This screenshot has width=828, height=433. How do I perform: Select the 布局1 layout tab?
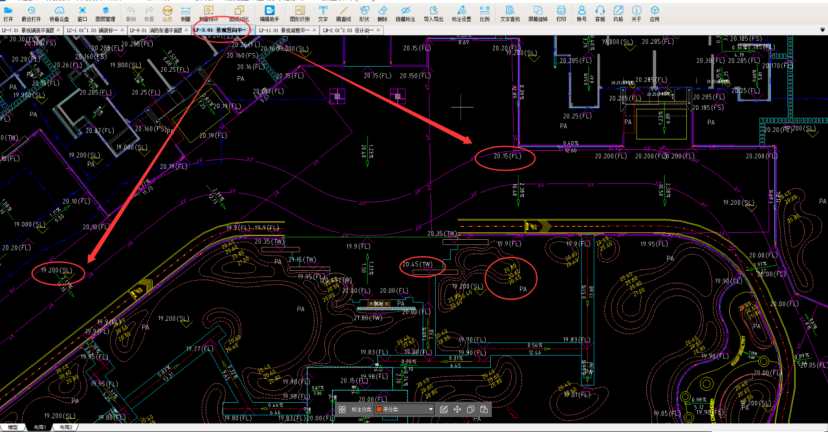pos(40,427)
